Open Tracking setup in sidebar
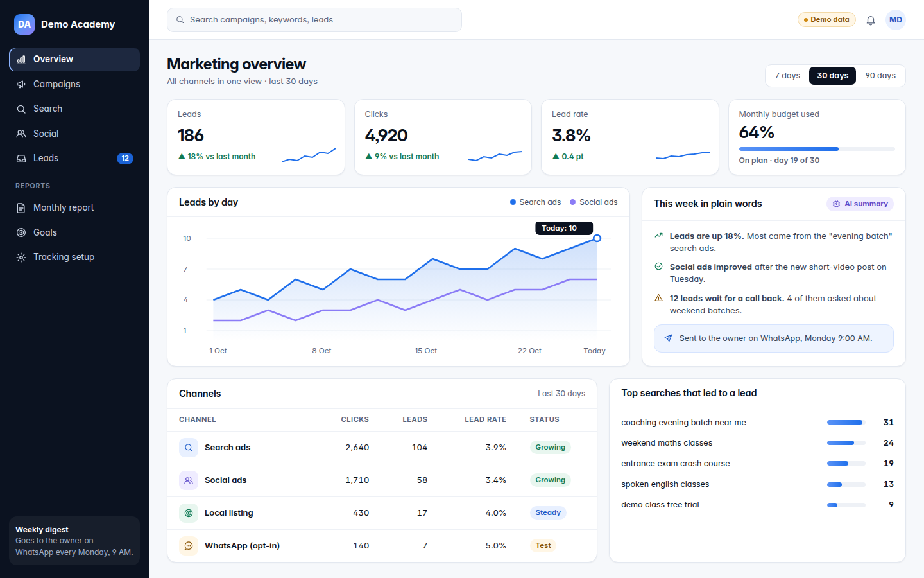Screen dimensions: 924x578 pos(74,258)
